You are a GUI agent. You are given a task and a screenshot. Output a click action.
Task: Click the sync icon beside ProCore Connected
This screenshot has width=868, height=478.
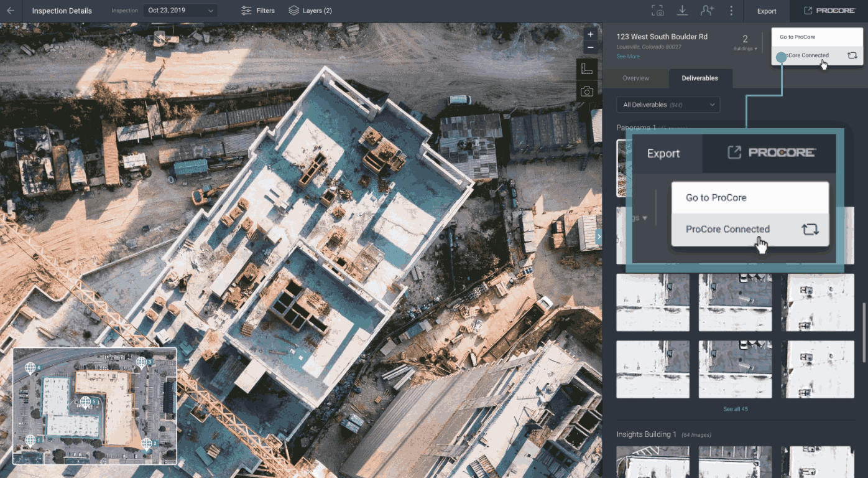pyautogui.click(x=852, y=55)
